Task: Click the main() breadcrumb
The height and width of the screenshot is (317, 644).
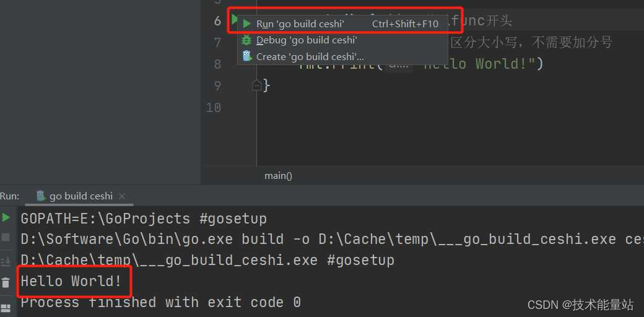Action: [278, 176]
